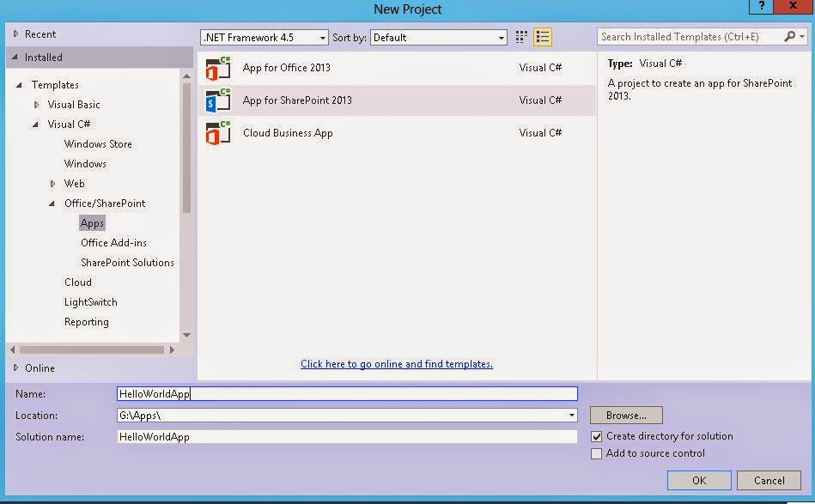This screenshot has height=504, width=815.
Task: Click the Cloud Business App template icon
Action: click(x=218, y=133)
